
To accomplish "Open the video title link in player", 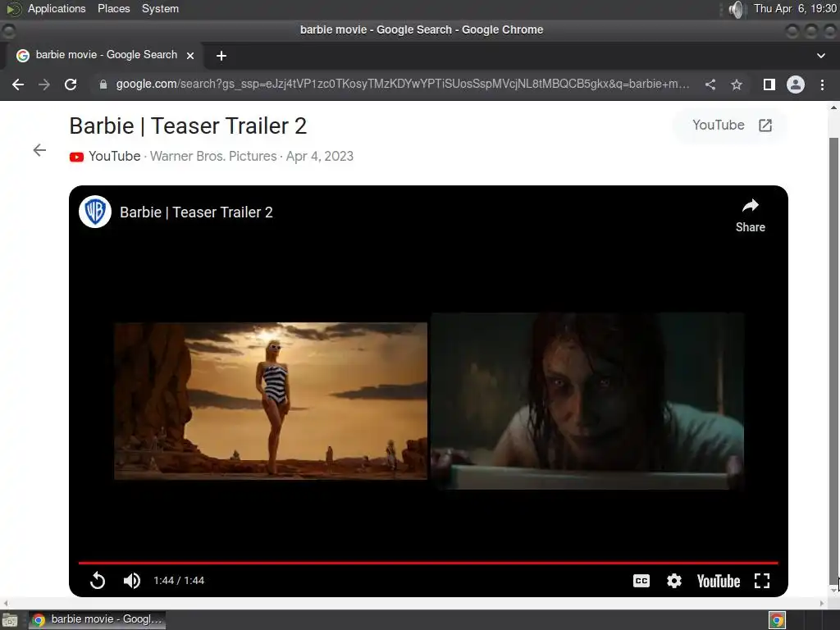I will click(196, 212).
